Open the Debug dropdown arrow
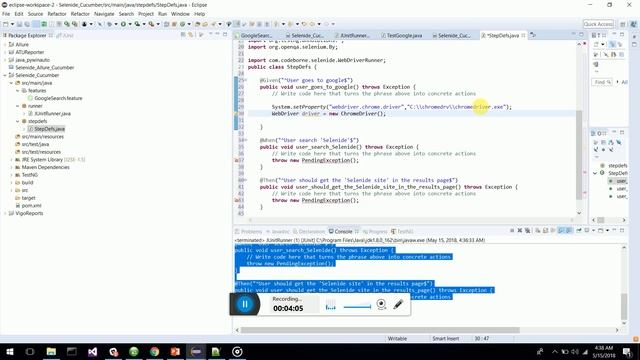The height and width of the screenshot is (360, 640). [x=116, y=24]
